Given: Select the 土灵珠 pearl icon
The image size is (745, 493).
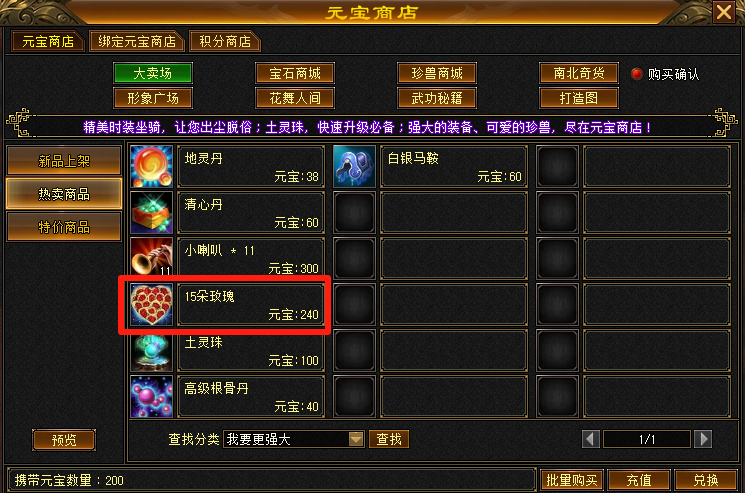Looking at the screenshot, I should tap(152, 351).
